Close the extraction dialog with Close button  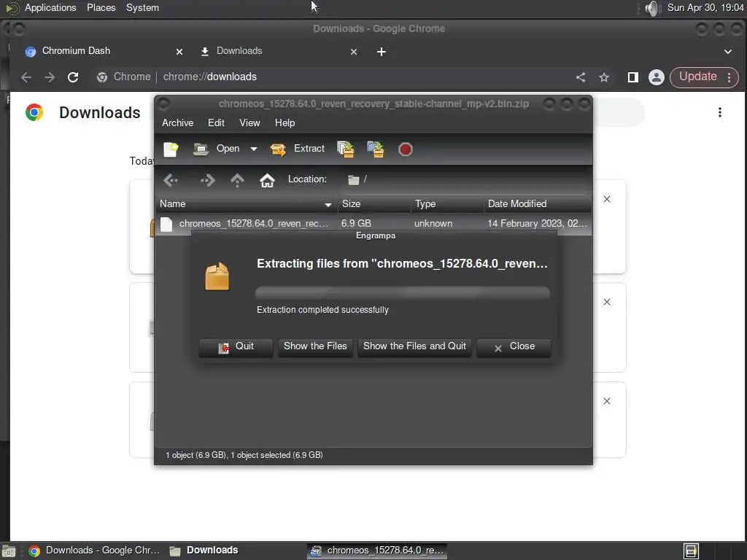pyautogui.click(x=514, y=346)
